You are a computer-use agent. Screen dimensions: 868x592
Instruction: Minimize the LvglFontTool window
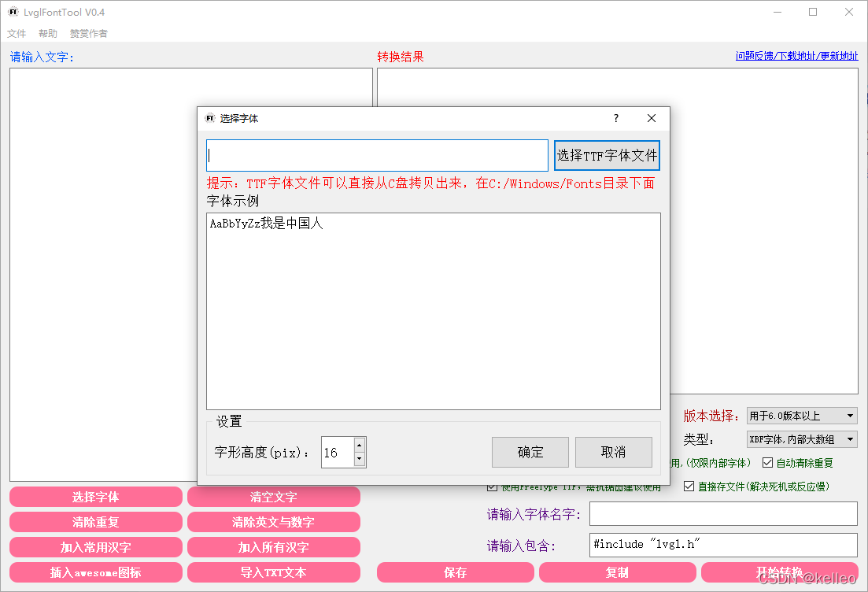click(778, 12)
